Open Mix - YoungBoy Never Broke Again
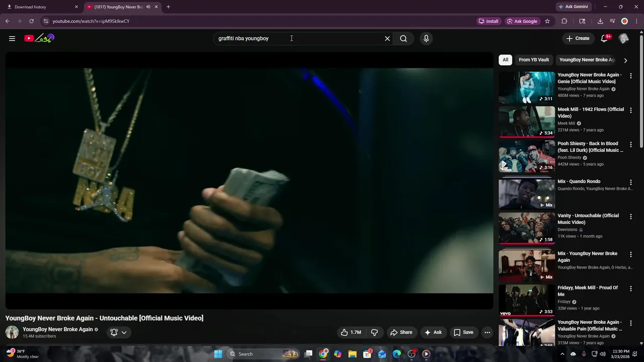 pos(527,266)
